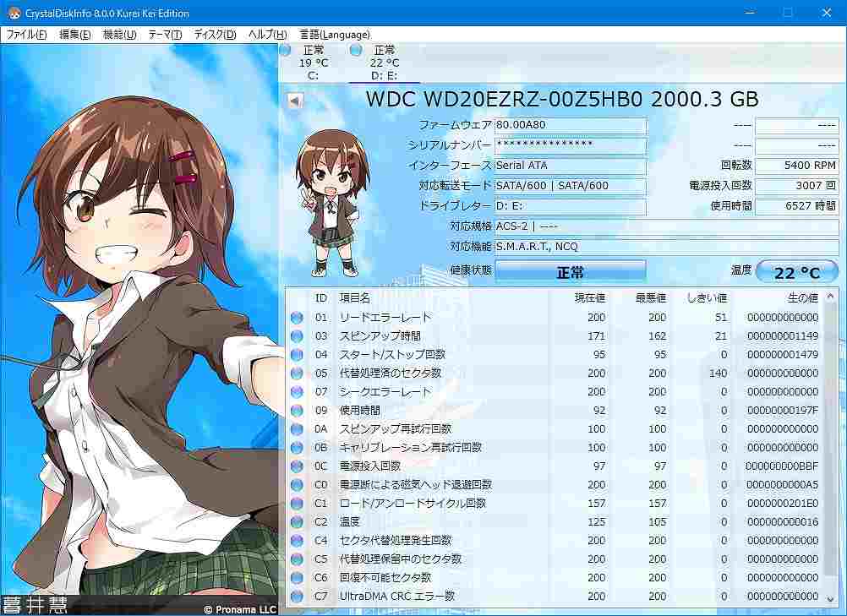The image size is (847, 616).
Task: Click the 最悪値 column header
Action: coord(650,298)
